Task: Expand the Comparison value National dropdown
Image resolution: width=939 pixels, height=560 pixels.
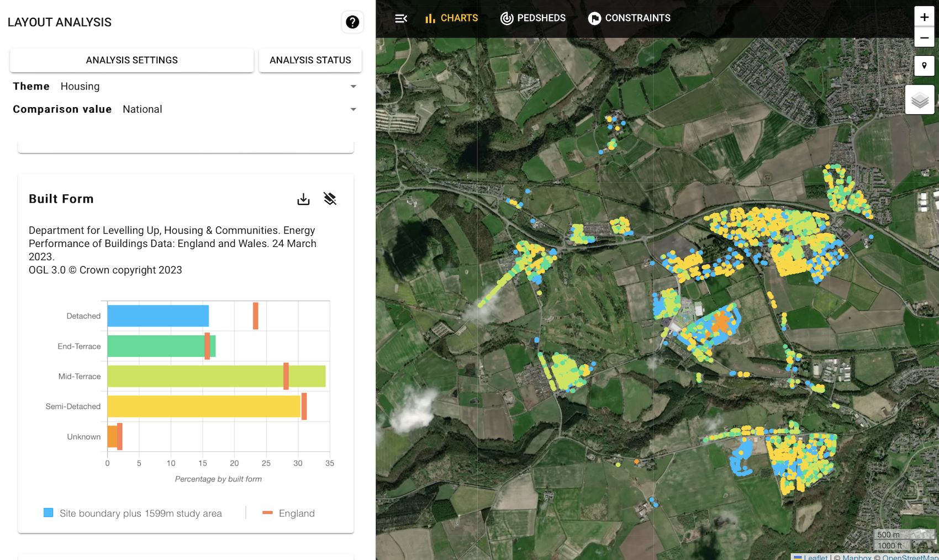Action: click(184, 109)
